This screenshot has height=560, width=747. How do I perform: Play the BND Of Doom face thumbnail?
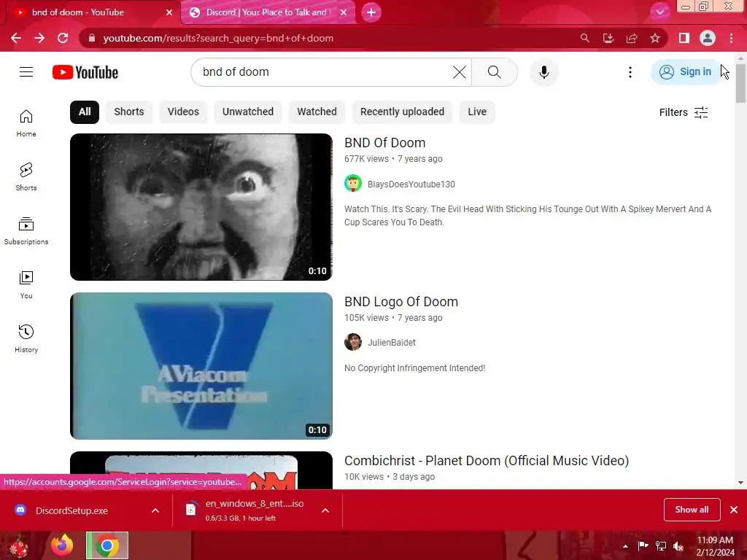(201, 206)
